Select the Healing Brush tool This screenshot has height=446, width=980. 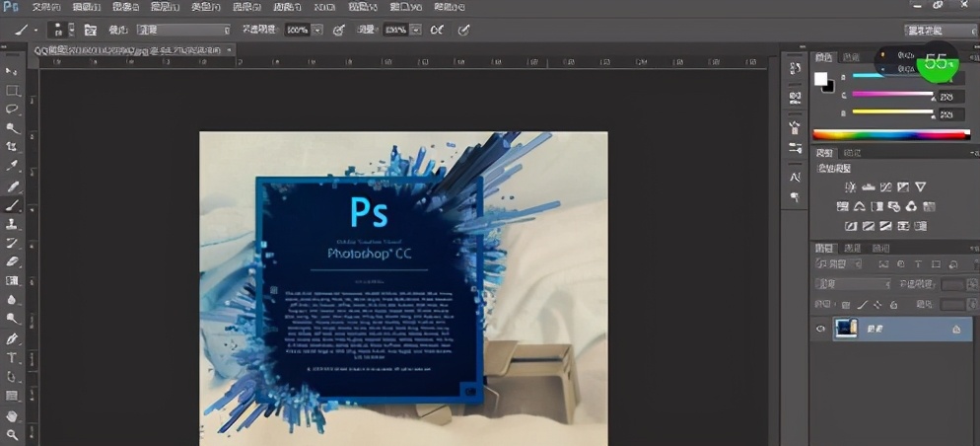pos(12,186)
